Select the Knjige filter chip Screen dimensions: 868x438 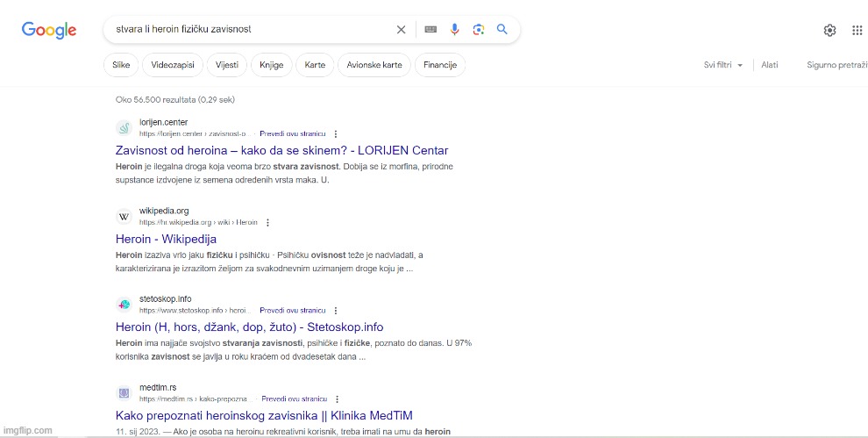click(x=271, y=65)
